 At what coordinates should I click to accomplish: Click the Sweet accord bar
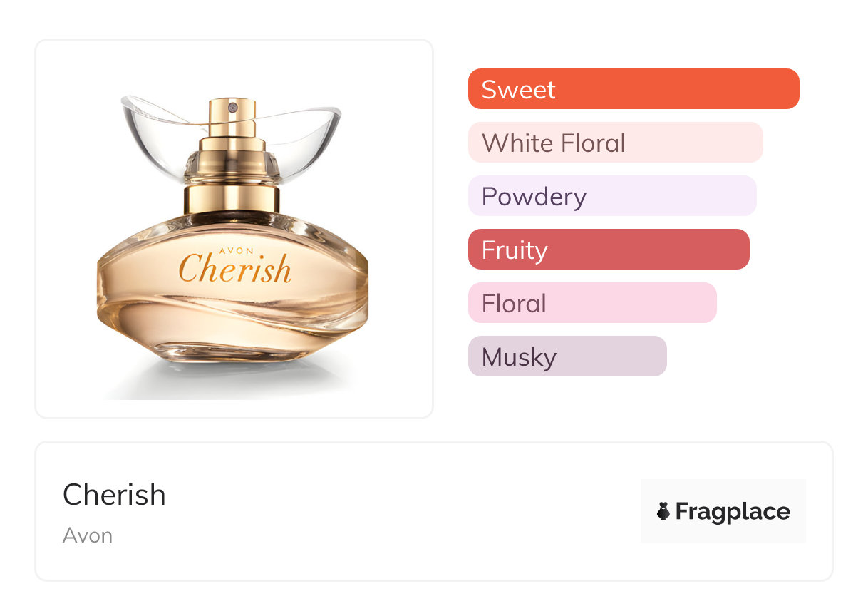click(633, 89)
